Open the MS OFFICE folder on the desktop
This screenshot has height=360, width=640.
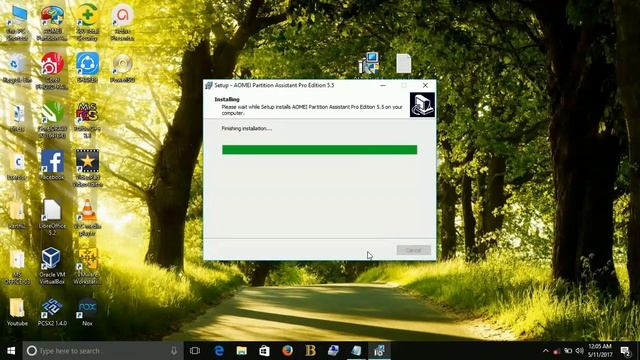(x=17, y=266)
